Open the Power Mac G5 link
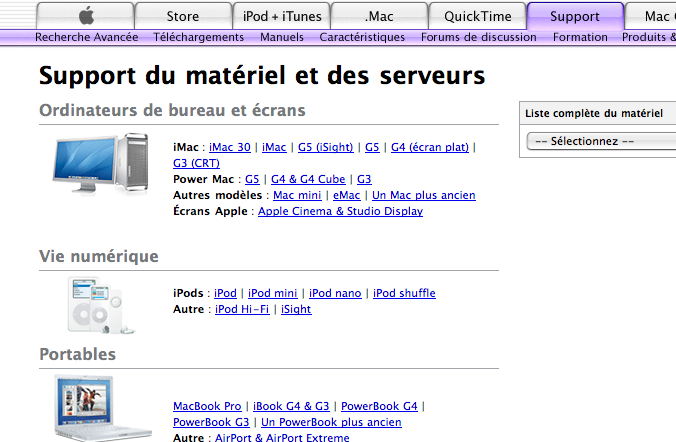 pos(252,179)
